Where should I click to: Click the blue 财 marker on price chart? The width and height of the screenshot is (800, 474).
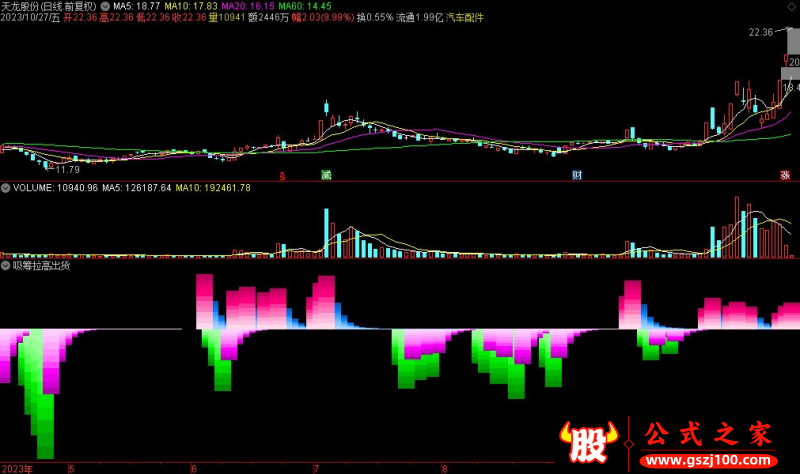click(x=577, y=176)
